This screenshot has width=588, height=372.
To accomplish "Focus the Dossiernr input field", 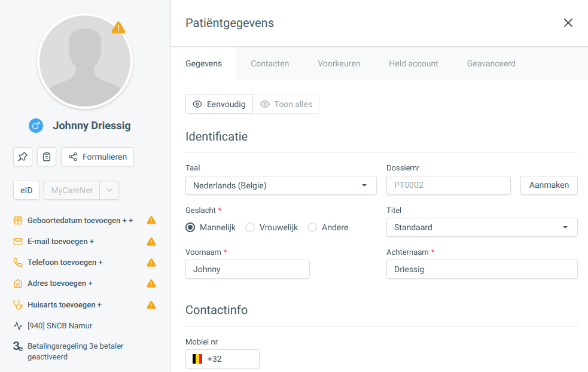I will (449, 185).
